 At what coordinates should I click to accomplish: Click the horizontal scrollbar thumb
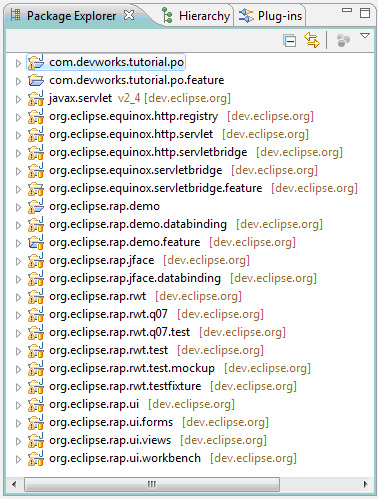click(152, 484)
